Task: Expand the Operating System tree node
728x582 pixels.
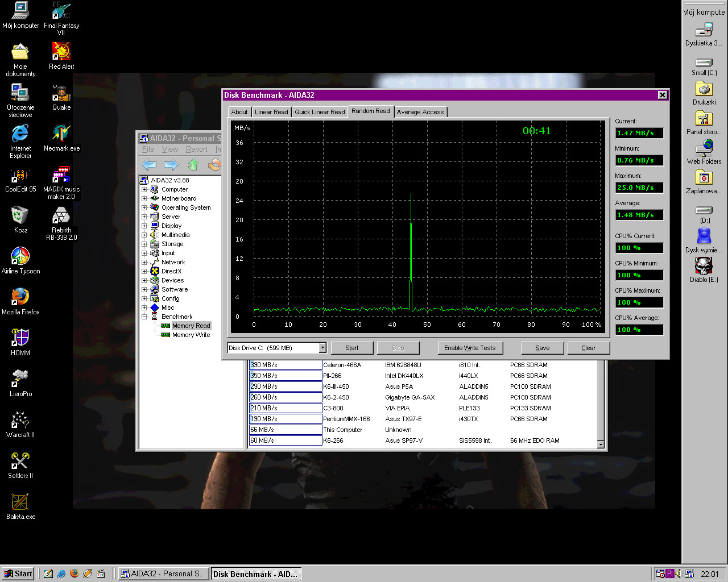Action: coord(144,207)
